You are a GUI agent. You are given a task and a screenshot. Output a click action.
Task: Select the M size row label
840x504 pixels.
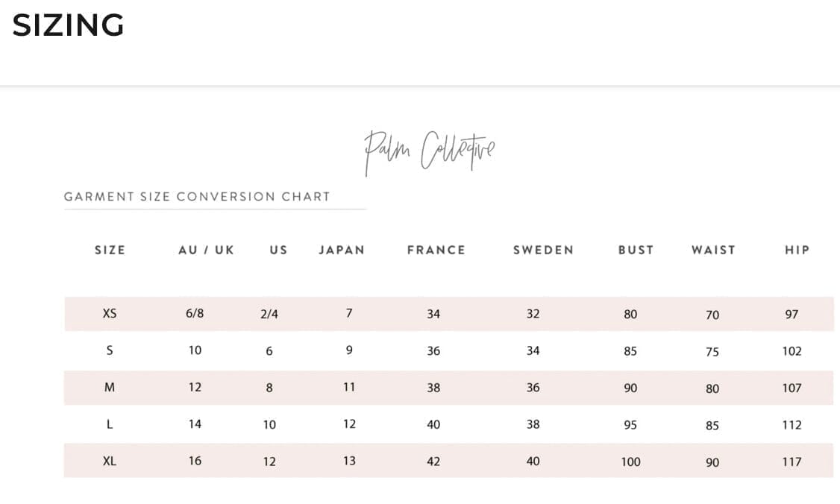[x=110, y=388]
